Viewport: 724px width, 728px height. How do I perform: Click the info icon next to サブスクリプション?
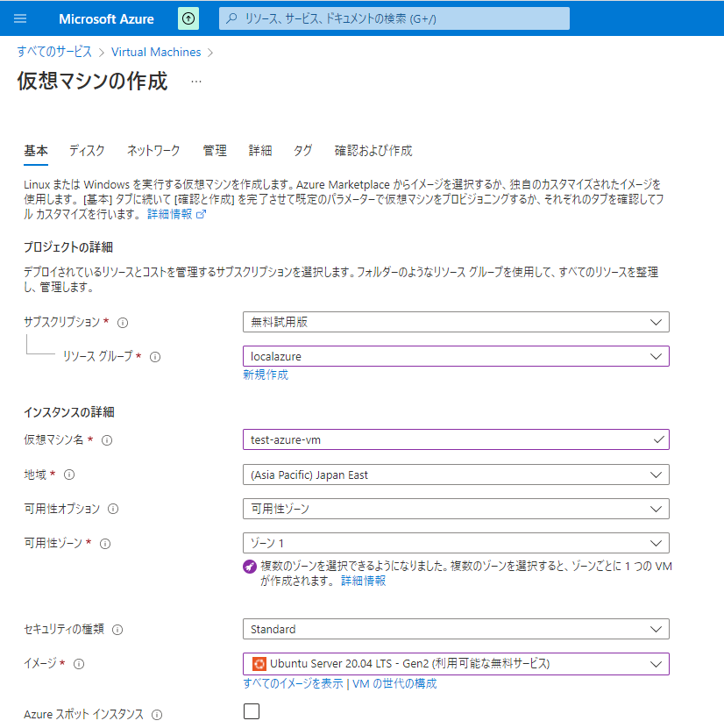pyautogui.click(x=123, y=323)
